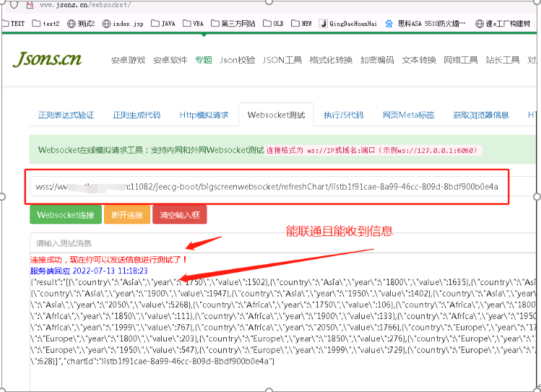Open the 思科ASA 5510防火墙 bookmark

point(425,23)
